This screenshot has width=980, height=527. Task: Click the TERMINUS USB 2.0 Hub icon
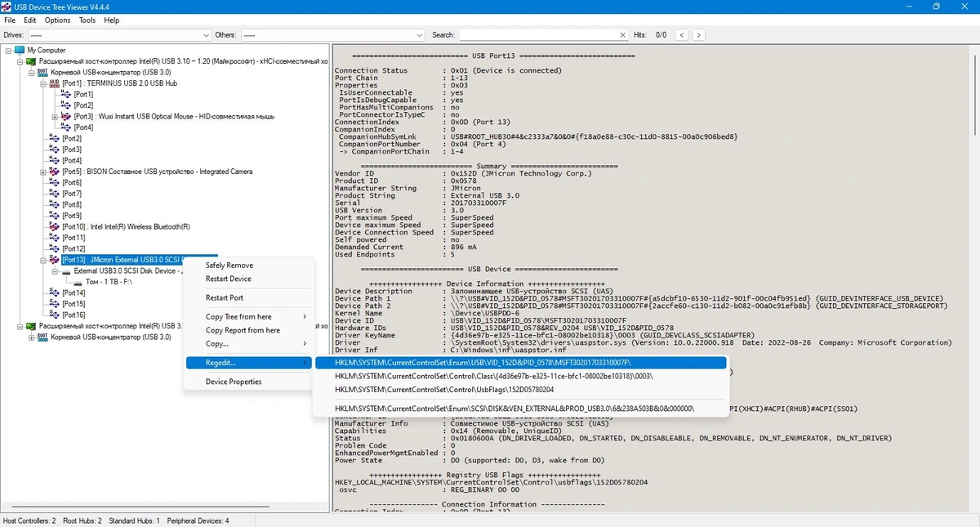[55, 83]
